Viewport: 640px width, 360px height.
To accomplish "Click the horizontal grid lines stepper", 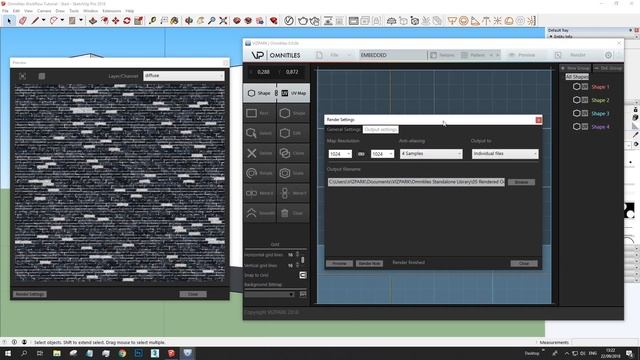I will click(298, 254).
